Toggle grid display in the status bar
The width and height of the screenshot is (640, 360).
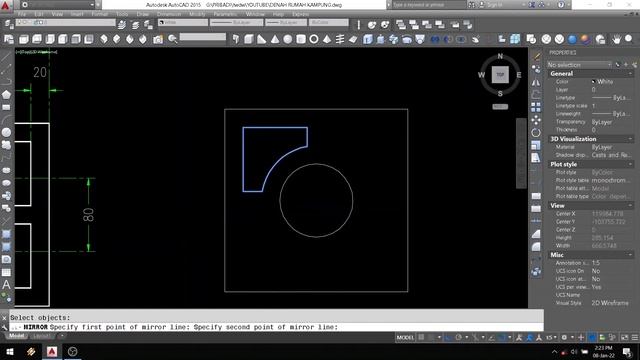pyautogui.click(x=422, y=337)
